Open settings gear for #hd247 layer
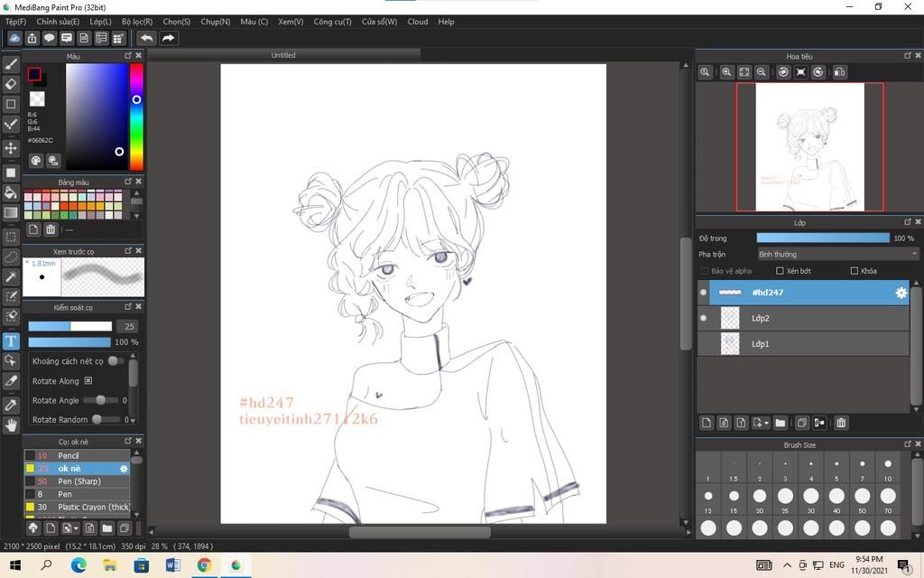The height and width of the screenshot is (578, 924). [901, 293]
